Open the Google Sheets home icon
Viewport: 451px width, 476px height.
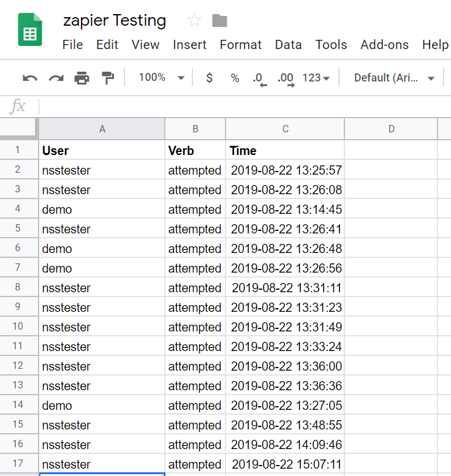pos(30,29)
